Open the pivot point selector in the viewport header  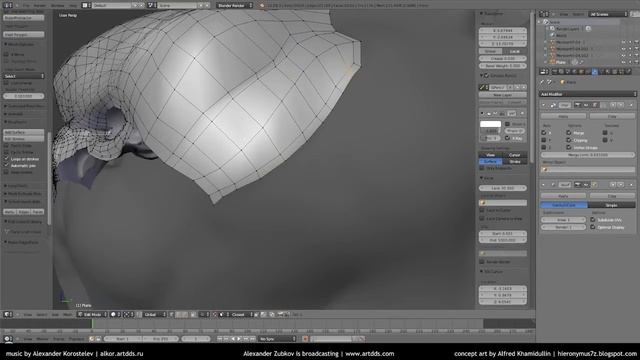tap(128, 314)
